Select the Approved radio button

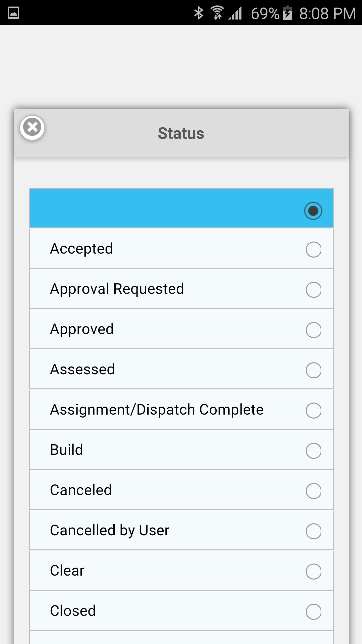pyautogui.click(x=313, y=330)
